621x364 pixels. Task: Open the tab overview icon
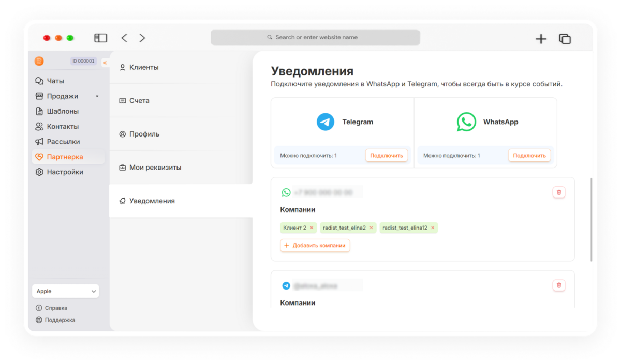pyautogui.click(x=565, y=39)
